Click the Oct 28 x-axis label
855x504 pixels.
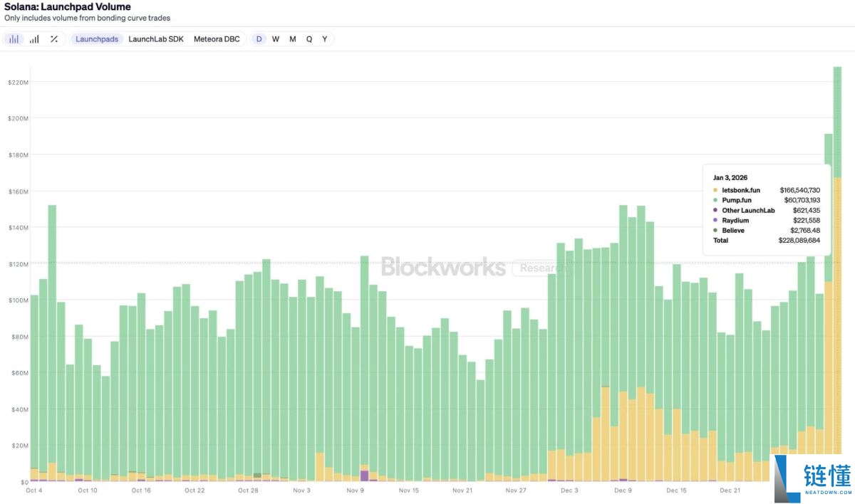tap(248, 490)
